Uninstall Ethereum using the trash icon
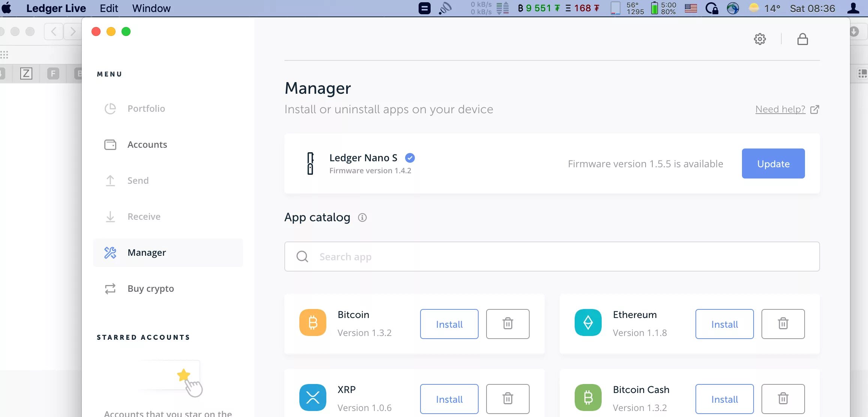 point(783,324)
